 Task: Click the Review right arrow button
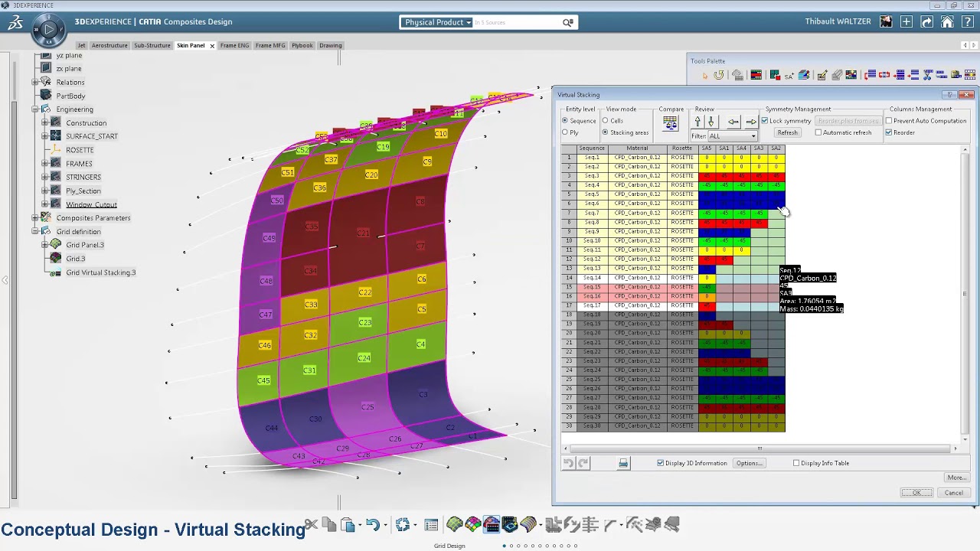click(751, 122)
